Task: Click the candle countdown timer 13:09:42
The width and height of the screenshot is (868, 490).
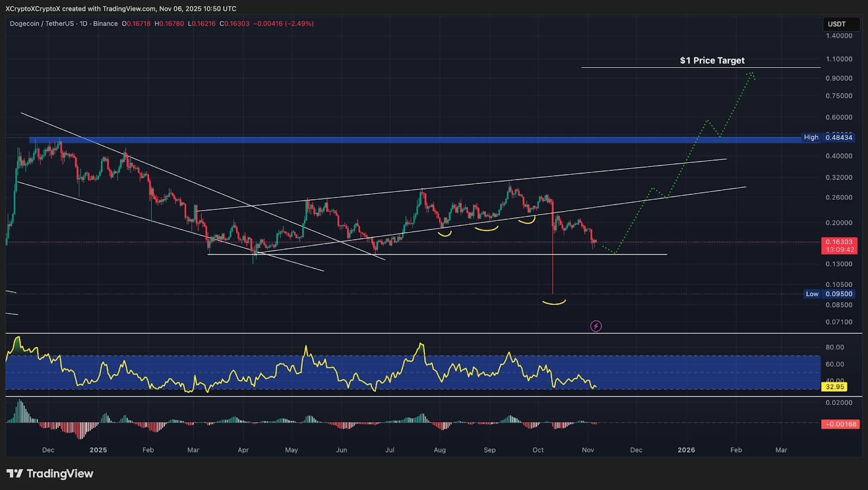Action: point(840,250)
